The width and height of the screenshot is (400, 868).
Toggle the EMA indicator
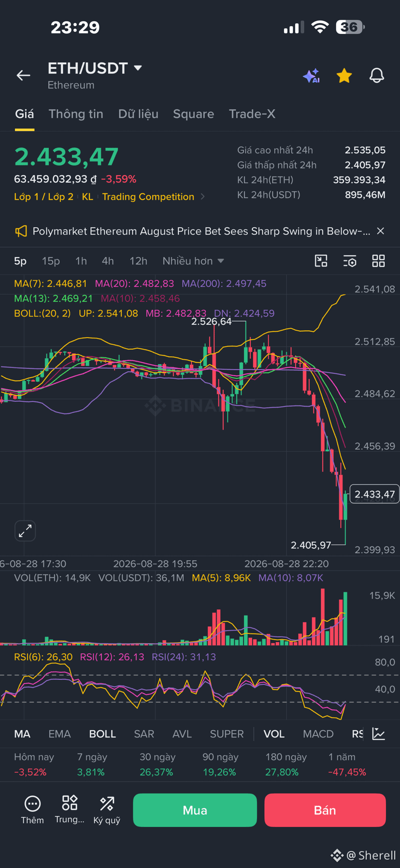pyautogui.click(x=59, y=734)
